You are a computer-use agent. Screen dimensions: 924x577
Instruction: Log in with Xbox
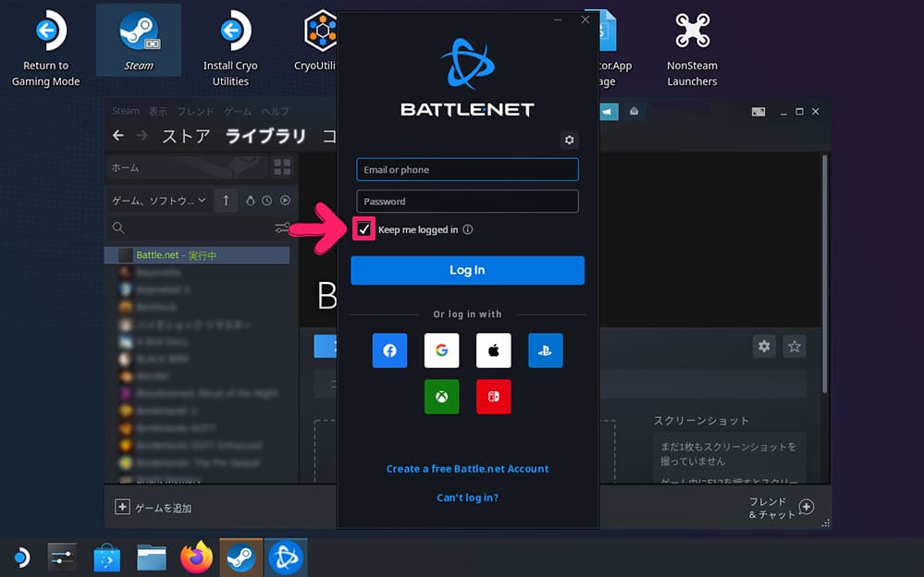(441, 396)
